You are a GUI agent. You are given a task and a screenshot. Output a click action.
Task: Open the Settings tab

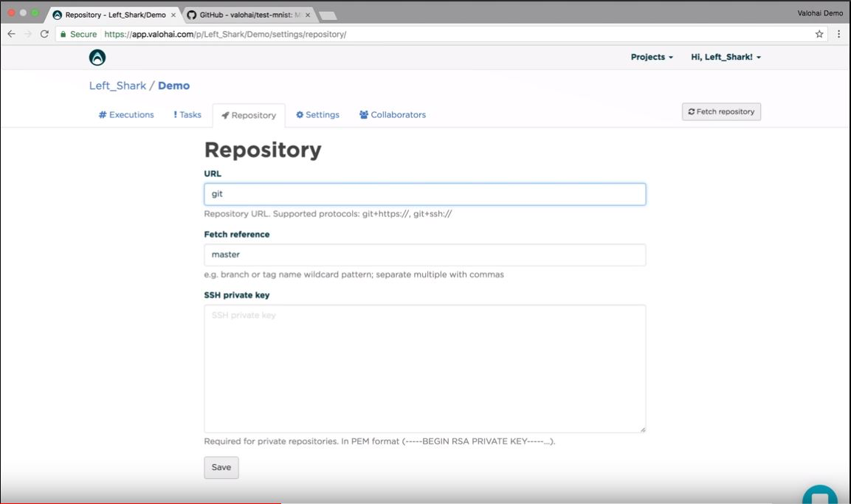coord(317,115)
